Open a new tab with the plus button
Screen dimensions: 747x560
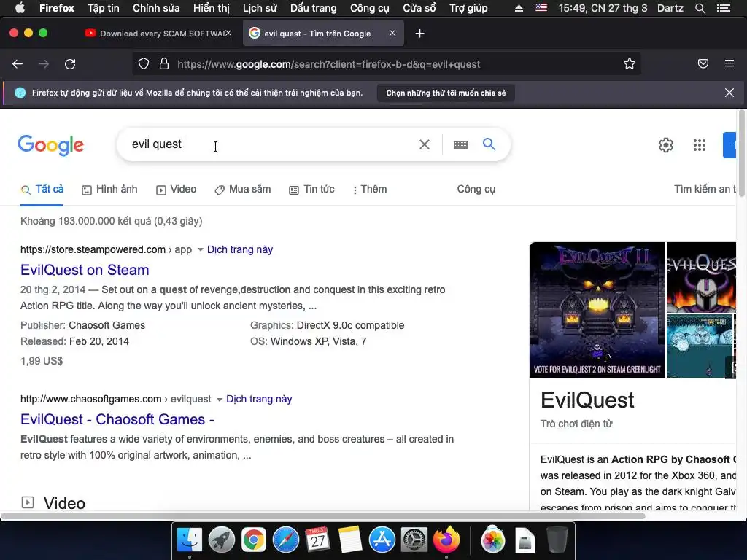[x=419, y=34]
